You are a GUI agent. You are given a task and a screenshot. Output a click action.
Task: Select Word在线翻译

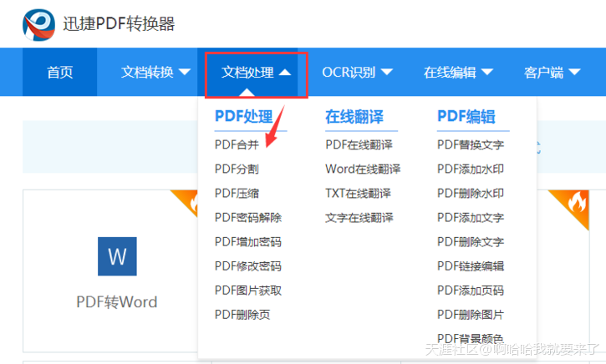[x=363, y=169]
